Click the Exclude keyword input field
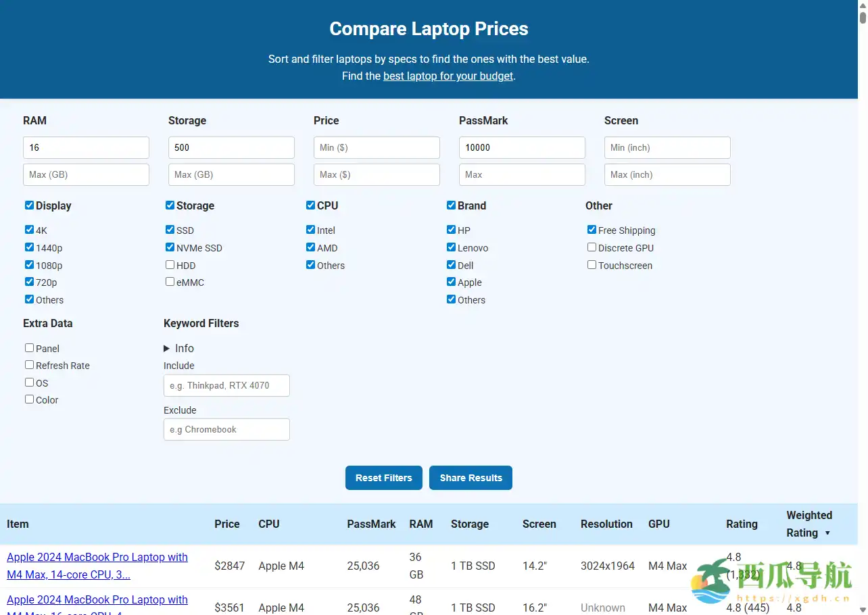This screenshot has height=615, width=868. tap(226, 429)
